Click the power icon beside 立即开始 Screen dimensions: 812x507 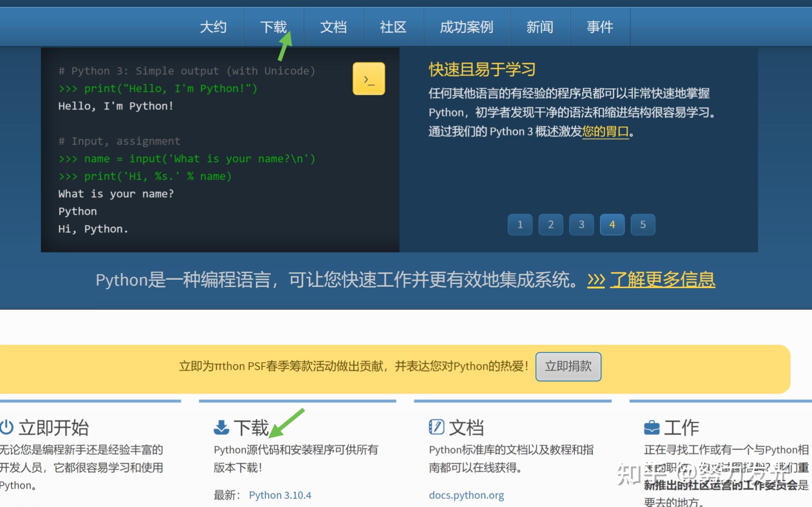6,427
